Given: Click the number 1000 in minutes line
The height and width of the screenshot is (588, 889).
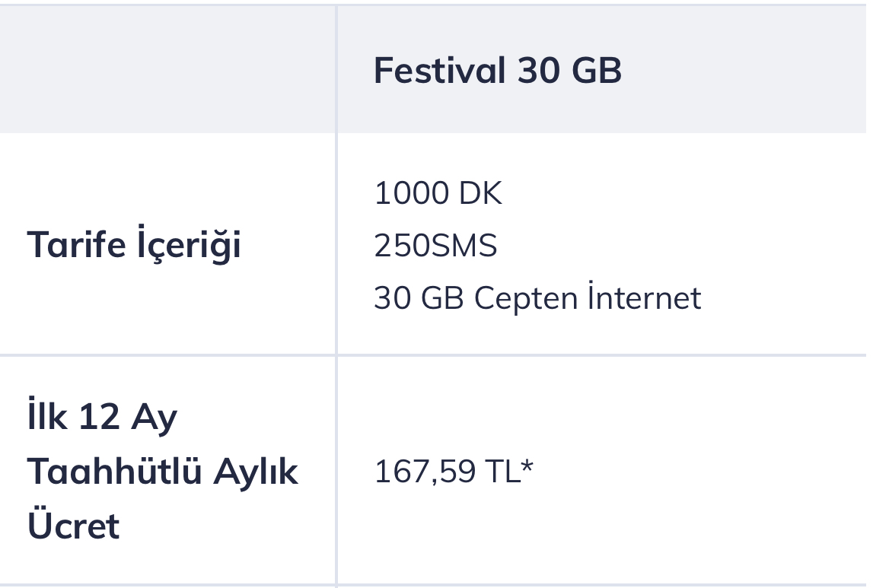Looking at the screenshot, I should click(x=412, y=193).
